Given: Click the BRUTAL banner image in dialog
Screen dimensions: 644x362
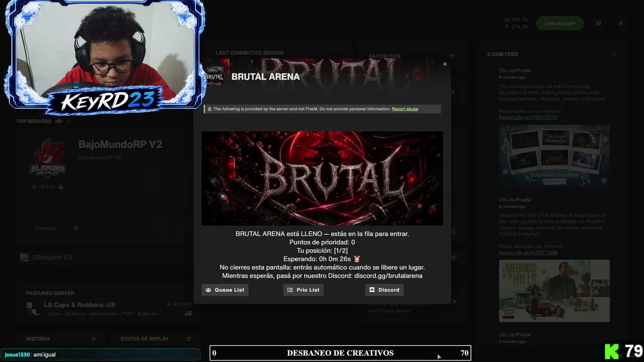Looking at the screenshot, I should pos(322,178).
